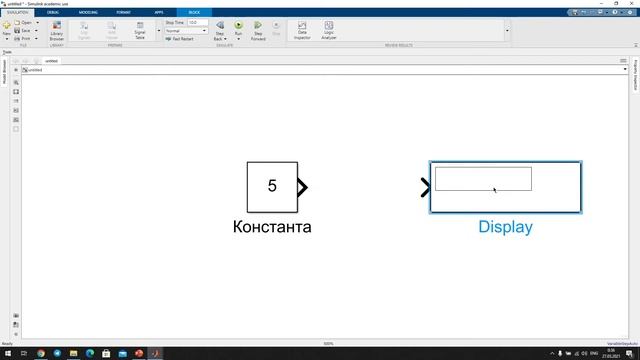Image resolution: width=640 pixels, height=360 pixels.
Task: Open the Normal simulation mode dropdown
Action: point(186,31)
